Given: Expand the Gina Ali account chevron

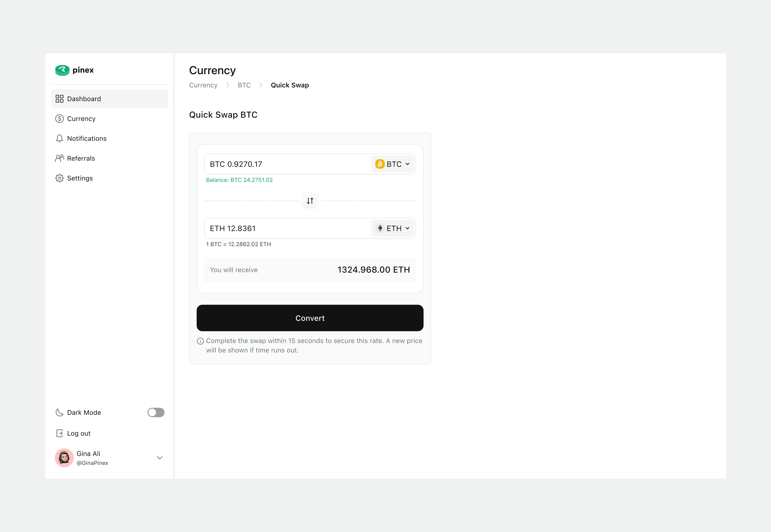Looking at the screenshot, I should click(160, 458).
